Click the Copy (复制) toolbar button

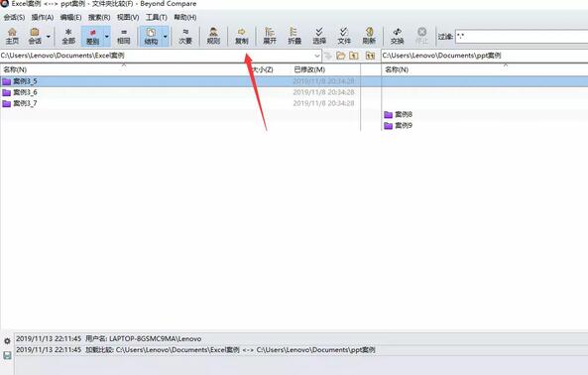pos(242,36)
